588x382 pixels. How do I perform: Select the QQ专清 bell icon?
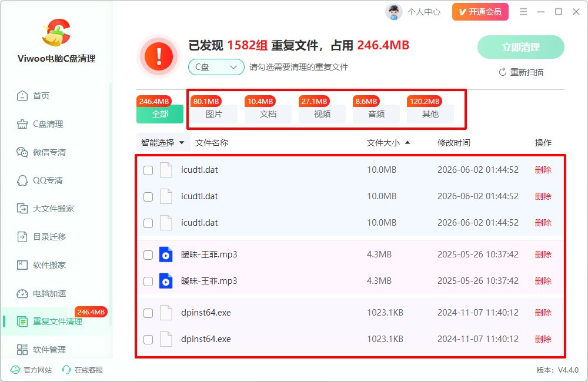pyautogui.click(x=22, y=180)
